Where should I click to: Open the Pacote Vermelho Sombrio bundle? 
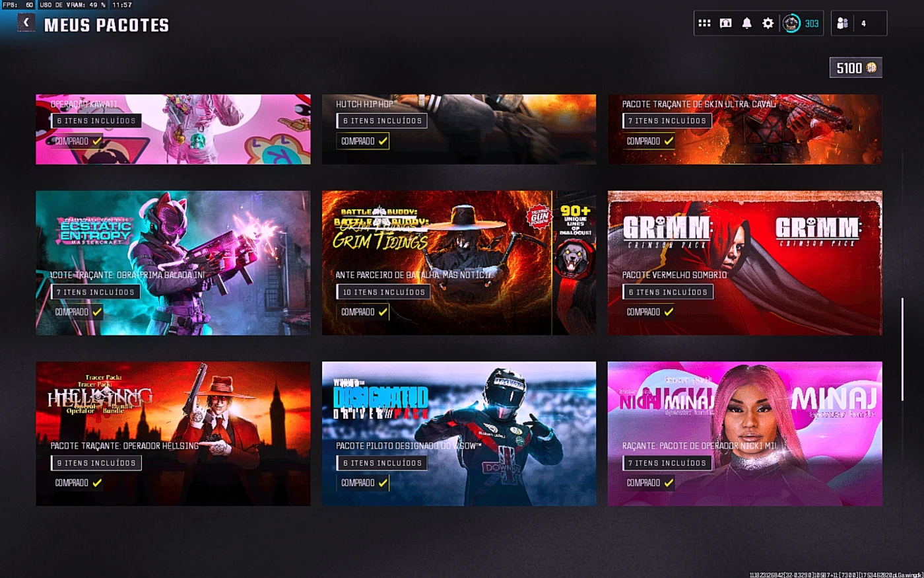point(744,263)
